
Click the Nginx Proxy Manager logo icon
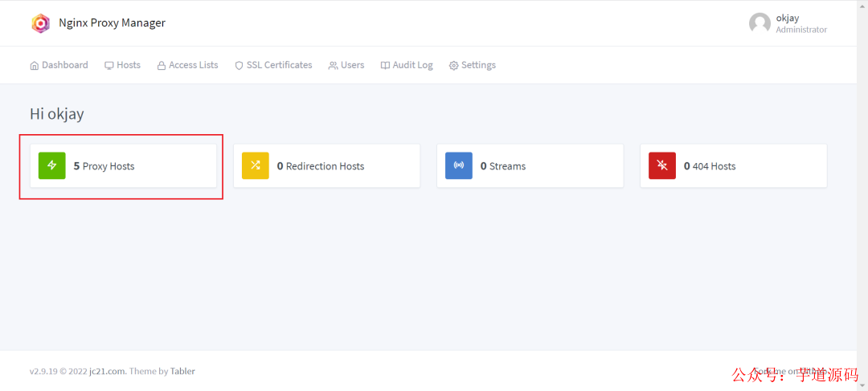(40, 23)
